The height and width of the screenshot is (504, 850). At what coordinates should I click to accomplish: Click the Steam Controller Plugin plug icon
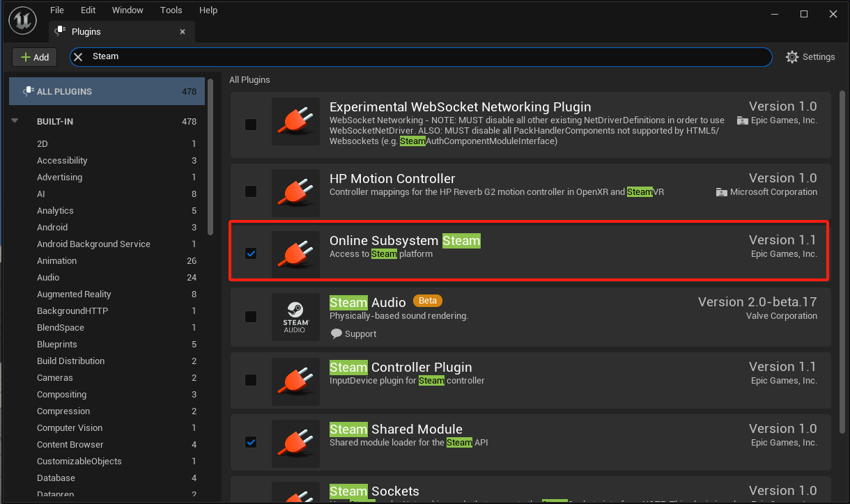point(295,381)
